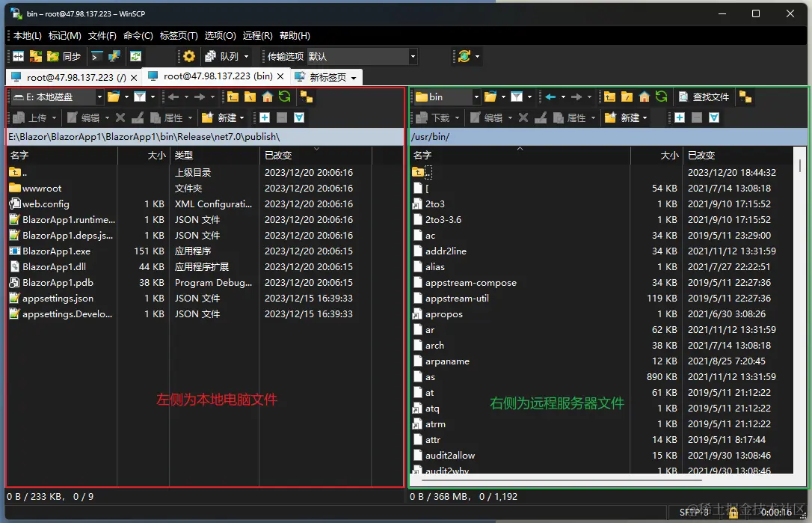Refresh the remote panel with green arrows
Screen dimensions: 812x523
pyautogui.click(x=661, y=97)
